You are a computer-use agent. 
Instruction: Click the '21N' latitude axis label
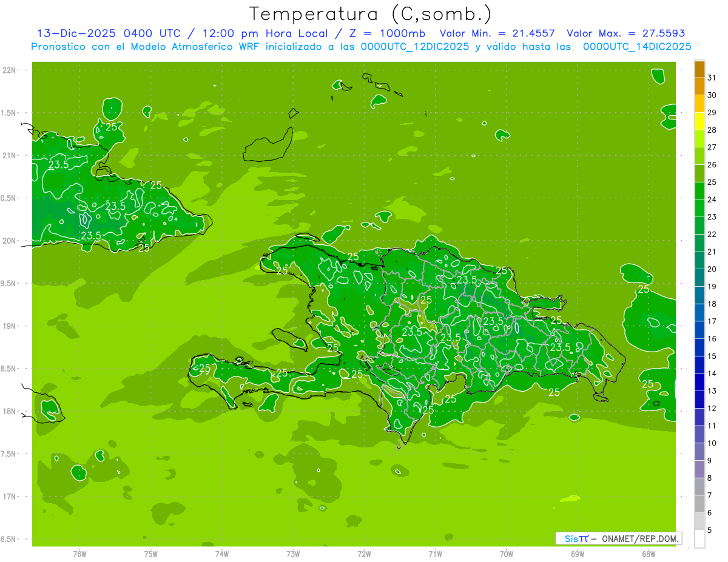tap(9, 155)
